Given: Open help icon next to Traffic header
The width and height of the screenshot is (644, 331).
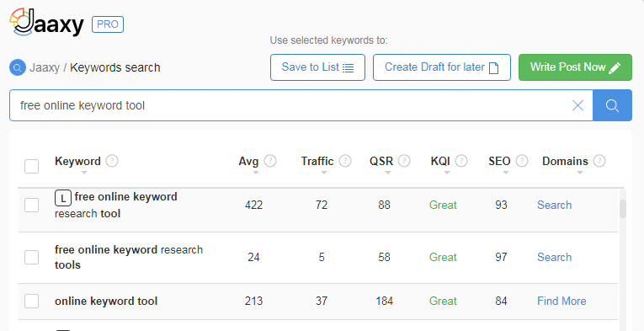Looking at the screenshot, I should click(x=345, y=161).
